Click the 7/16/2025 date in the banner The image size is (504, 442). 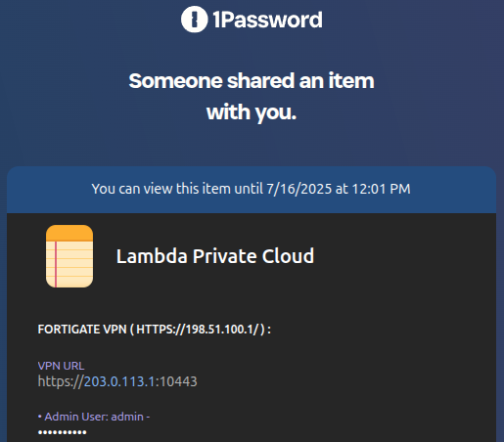click(x=299, y=189)
